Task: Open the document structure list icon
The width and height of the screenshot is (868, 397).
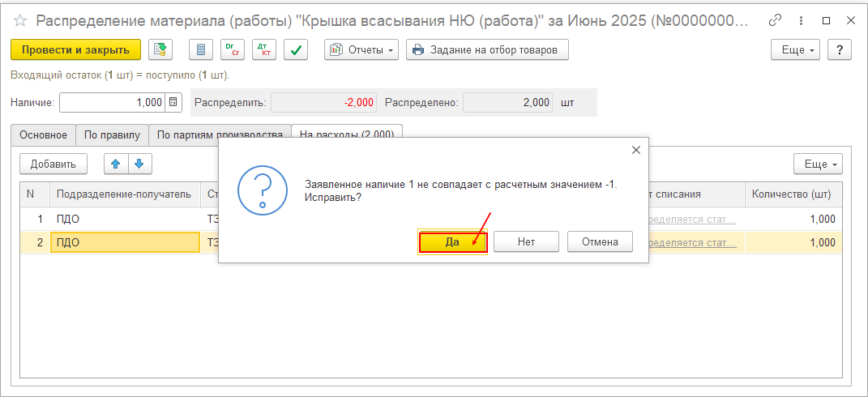Action: coord(201,50)
